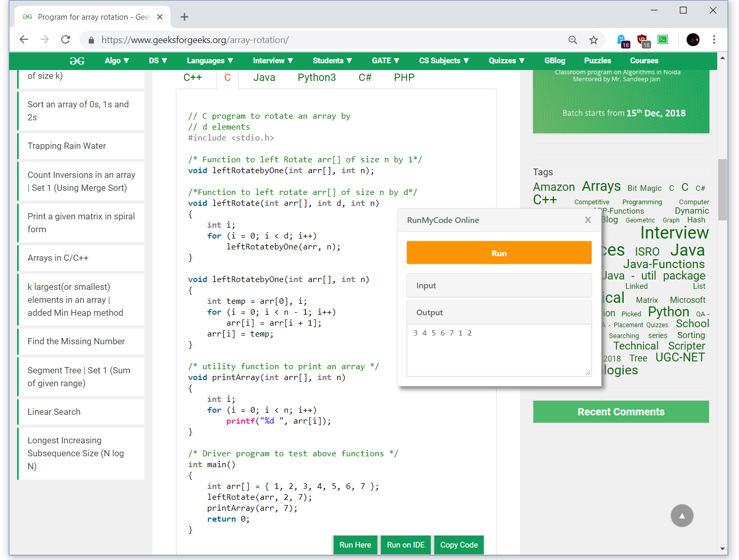Click the browser forward arrow
Screen dimensions: 739x560
[45, 40]
